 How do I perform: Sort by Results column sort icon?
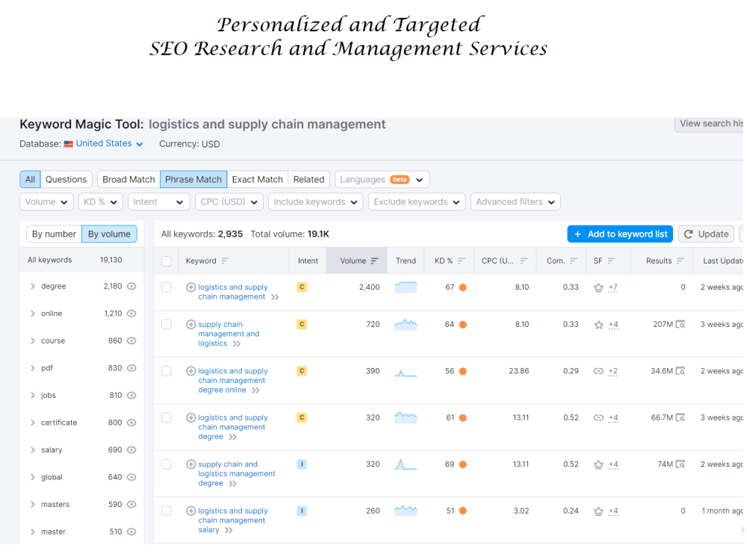coord(681,261)
